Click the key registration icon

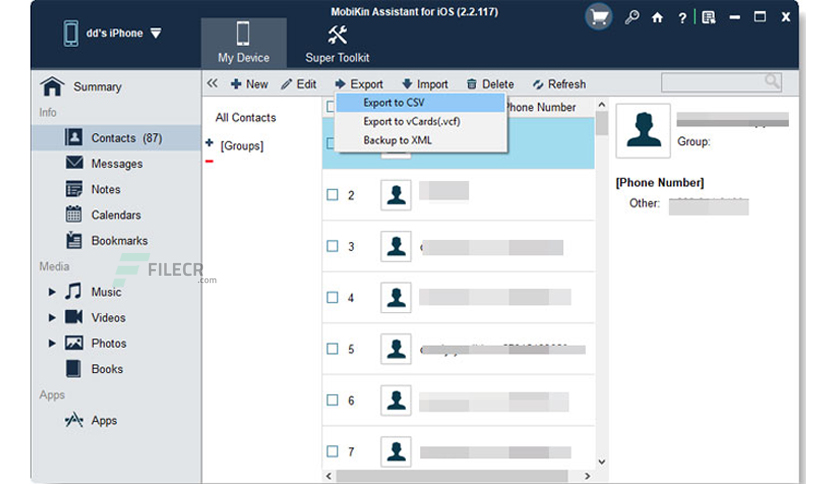click(632, 18)
